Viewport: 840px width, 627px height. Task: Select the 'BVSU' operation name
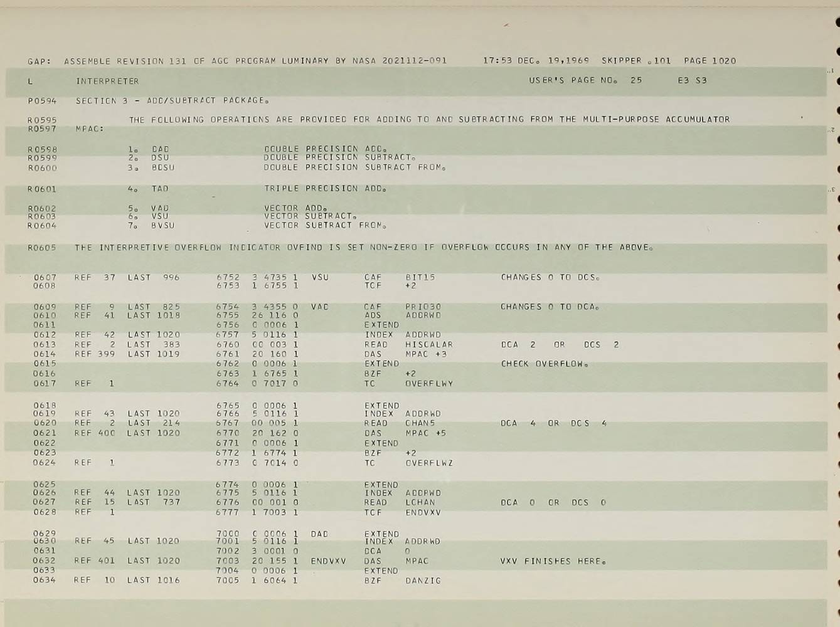(x=163, y=225)
